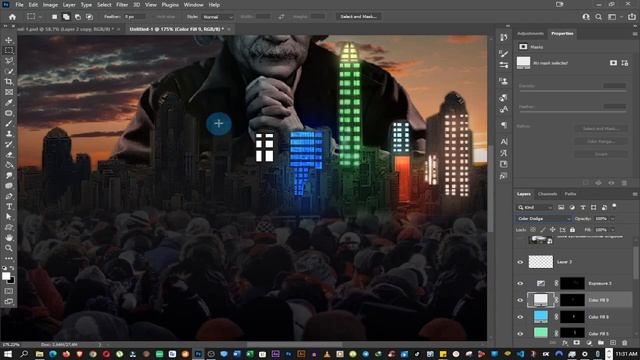Screen dimensions: 640x360
Task: Create new fill or adjustment layer icon
Action: coord(589,343)
